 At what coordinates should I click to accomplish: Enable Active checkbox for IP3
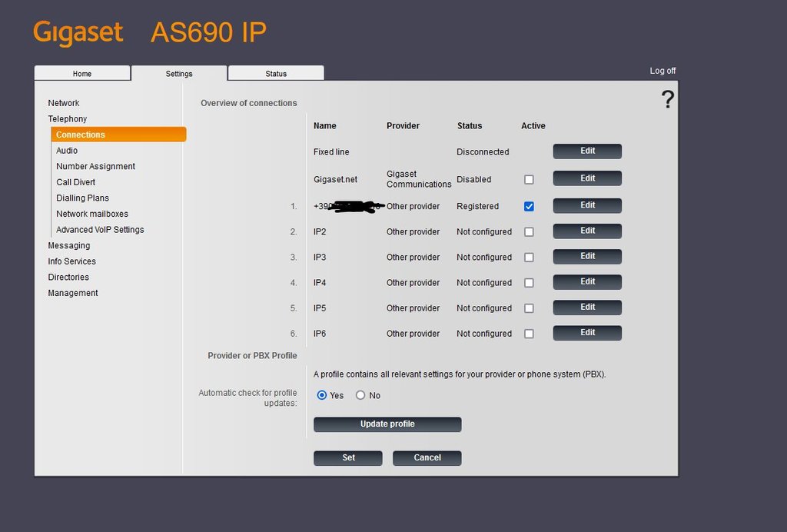[x=529, y=258]
